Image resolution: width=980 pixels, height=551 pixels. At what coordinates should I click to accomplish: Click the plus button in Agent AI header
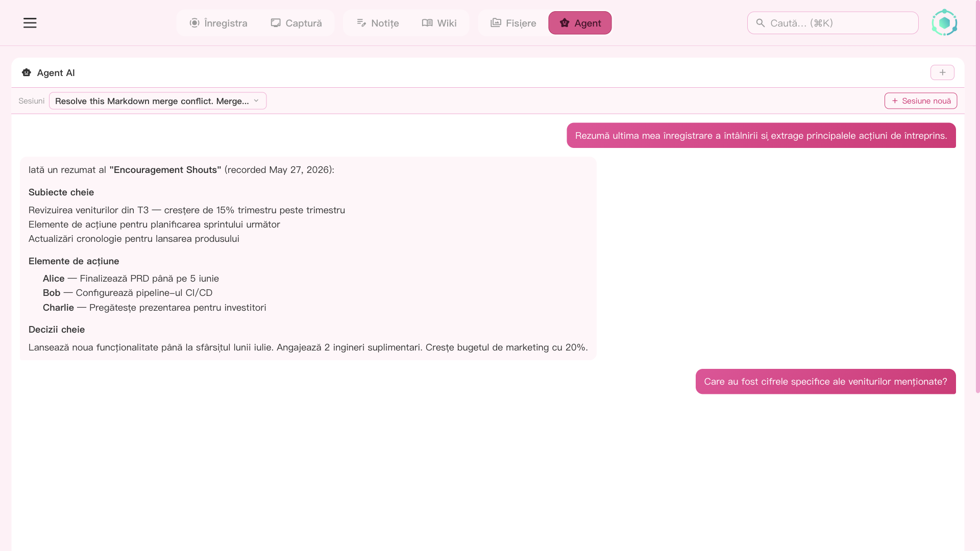point(942,72)
